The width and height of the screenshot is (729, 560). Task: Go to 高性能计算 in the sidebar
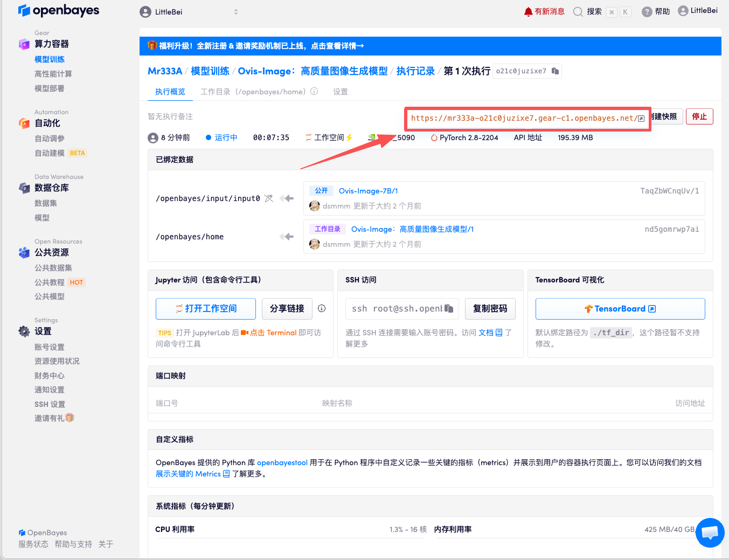[53, 74]
